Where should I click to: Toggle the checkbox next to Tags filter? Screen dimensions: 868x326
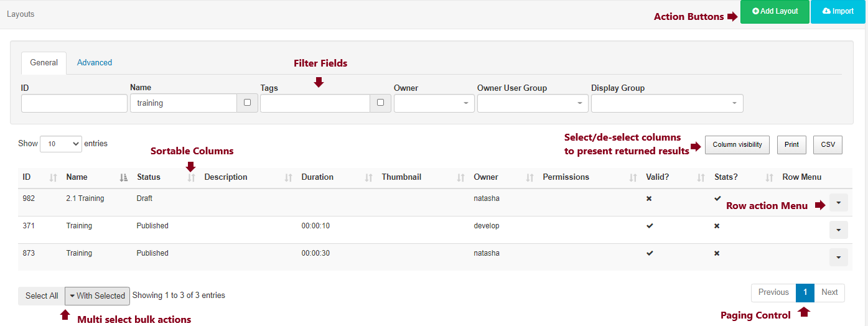380,103
